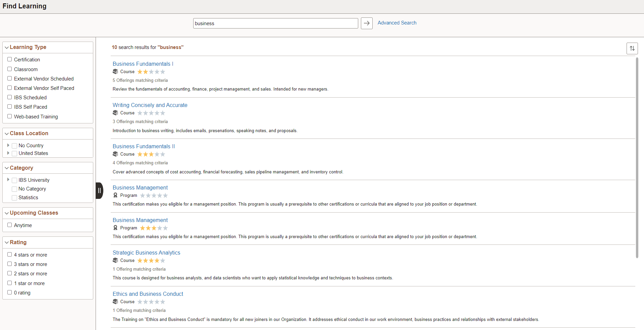644x330 pixels.
Task: Collapse the left filter panel handle
Action: 99,190
